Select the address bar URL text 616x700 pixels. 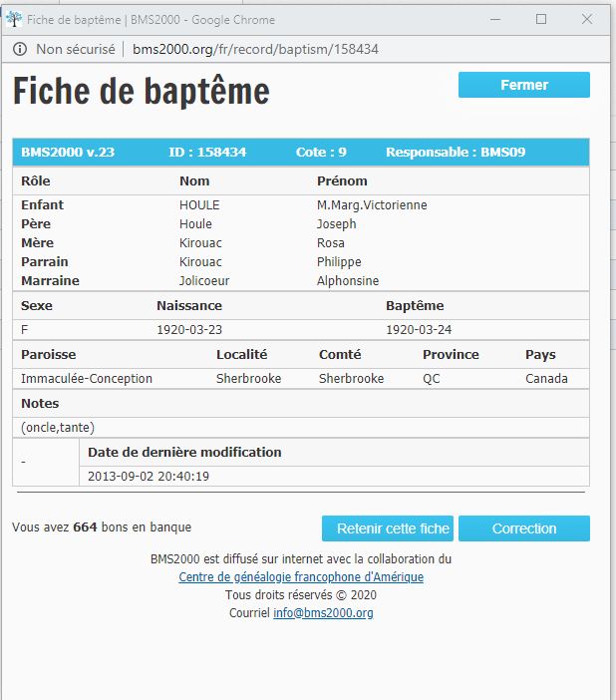pos(255,49)
